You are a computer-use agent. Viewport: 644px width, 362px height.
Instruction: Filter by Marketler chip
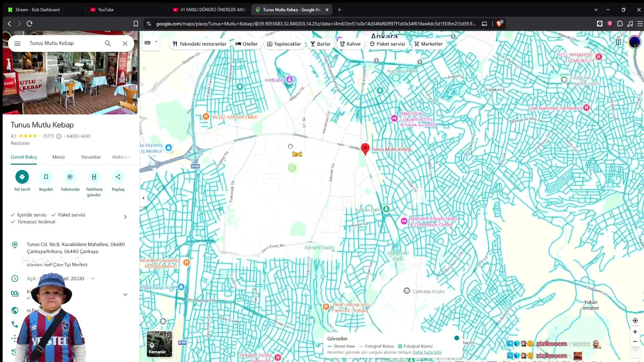click(428, 44)
